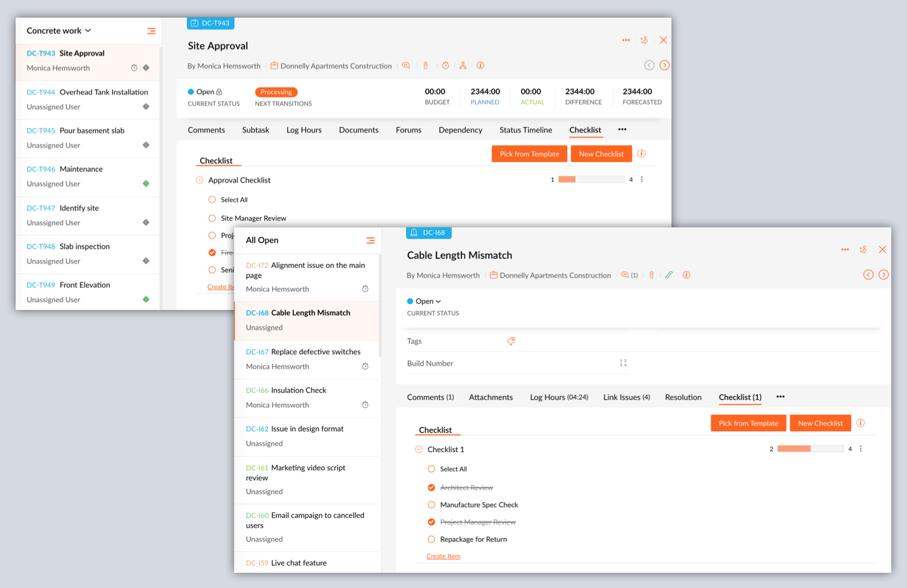The width and height of the screenshot is (907, 588).
Task: Open the comments icon in Cable Length Mismatch header
Action: pos(625,275)
